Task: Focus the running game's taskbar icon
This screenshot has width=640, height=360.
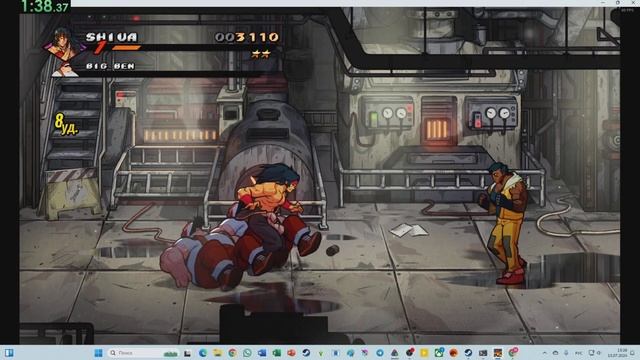Action: [x=498, y=353]
